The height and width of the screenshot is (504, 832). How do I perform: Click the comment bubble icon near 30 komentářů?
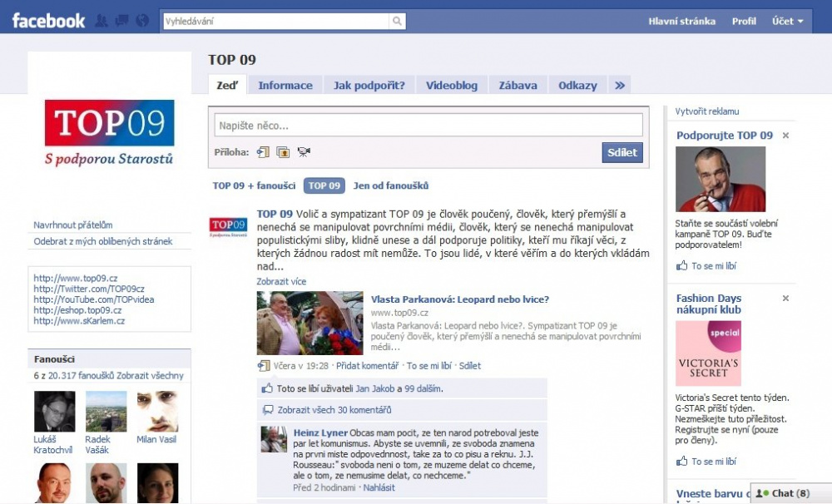pyautogui.click(x=268, y=409)
